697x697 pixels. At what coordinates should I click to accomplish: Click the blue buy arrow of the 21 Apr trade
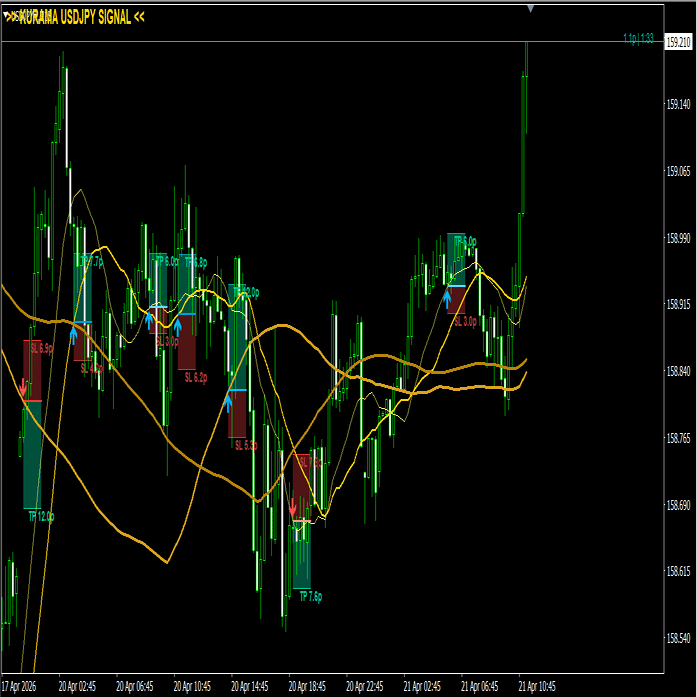coord(447,299)
